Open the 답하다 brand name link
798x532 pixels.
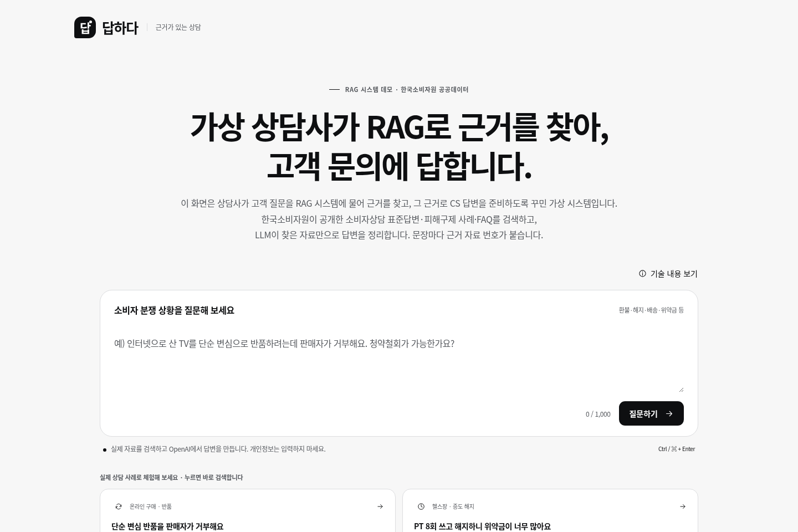(120, 28)
